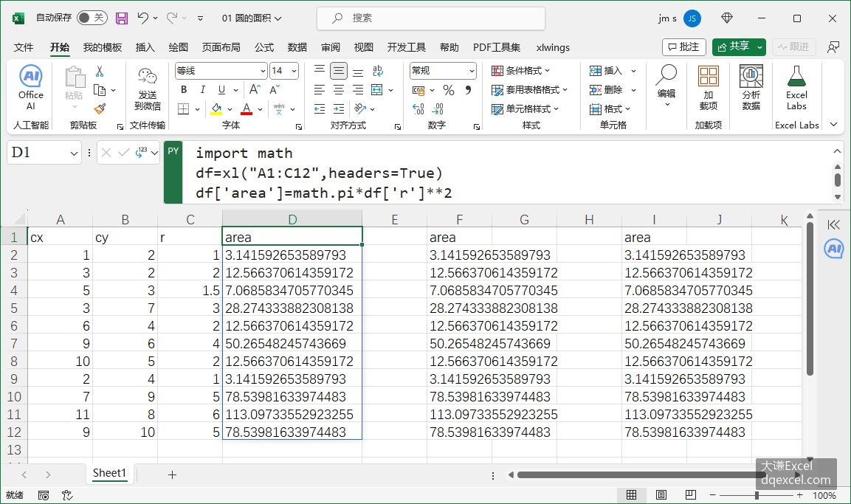This screenshot has height=504, width=851.
Task: Click the 批注 comments button
Action: [684, 47]
